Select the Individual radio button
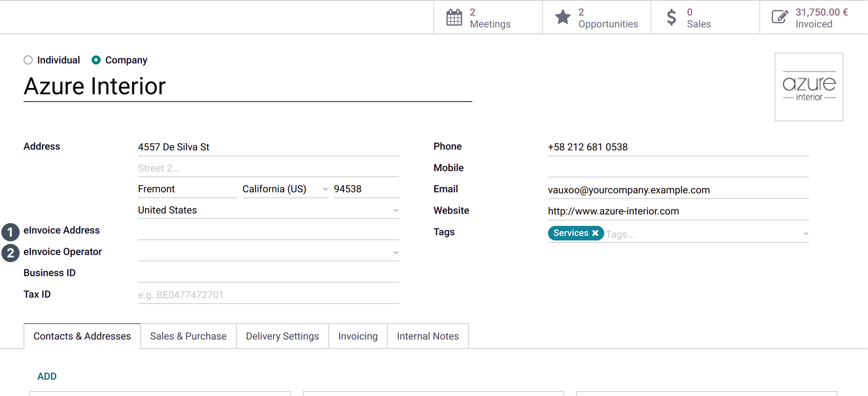 [28, 60]
